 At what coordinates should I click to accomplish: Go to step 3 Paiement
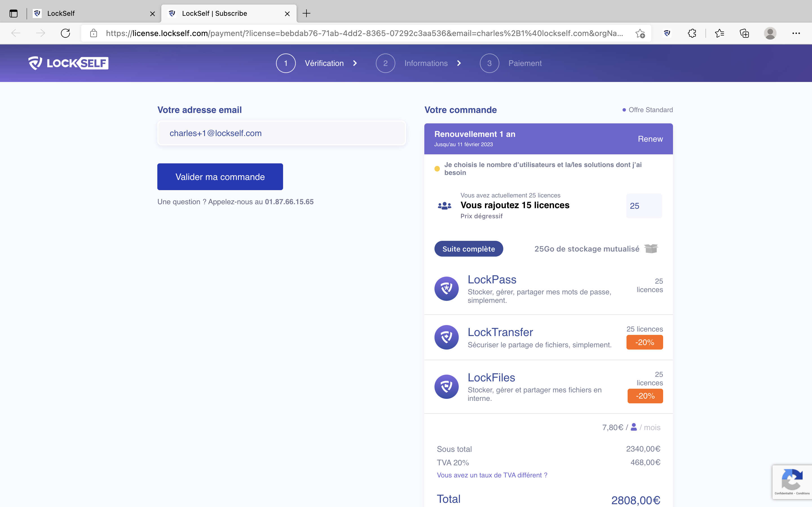click(x=524, y=63)
